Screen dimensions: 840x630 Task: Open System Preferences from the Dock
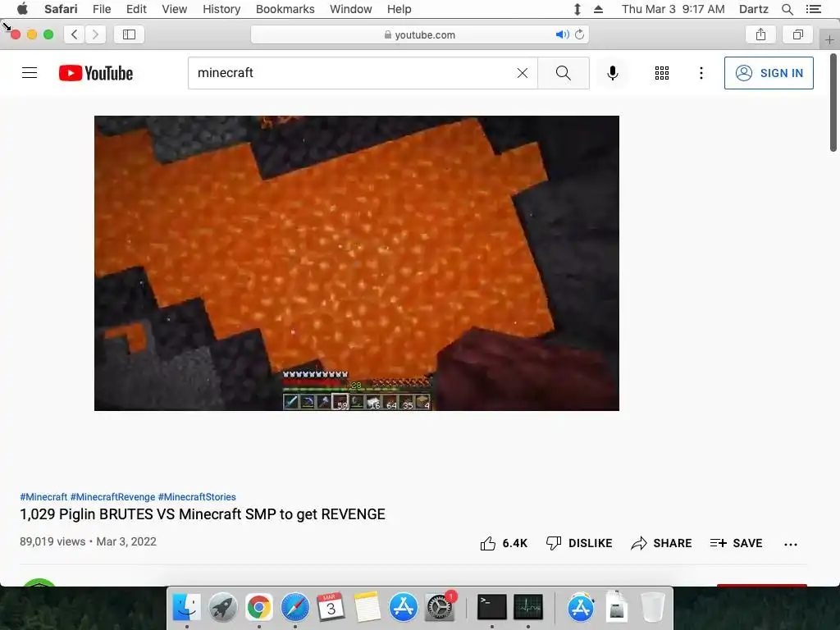tap(440, 607)
